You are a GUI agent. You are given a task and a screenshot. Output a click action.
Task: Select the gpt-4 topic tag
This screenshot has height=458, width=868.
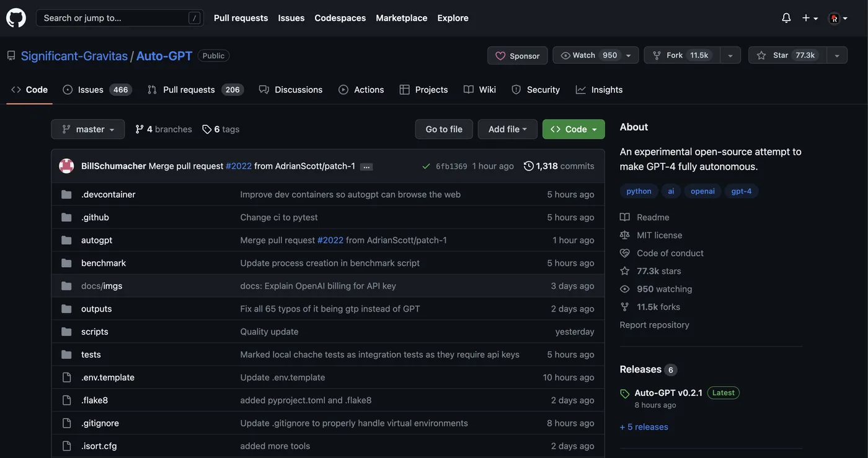point(742,191)
